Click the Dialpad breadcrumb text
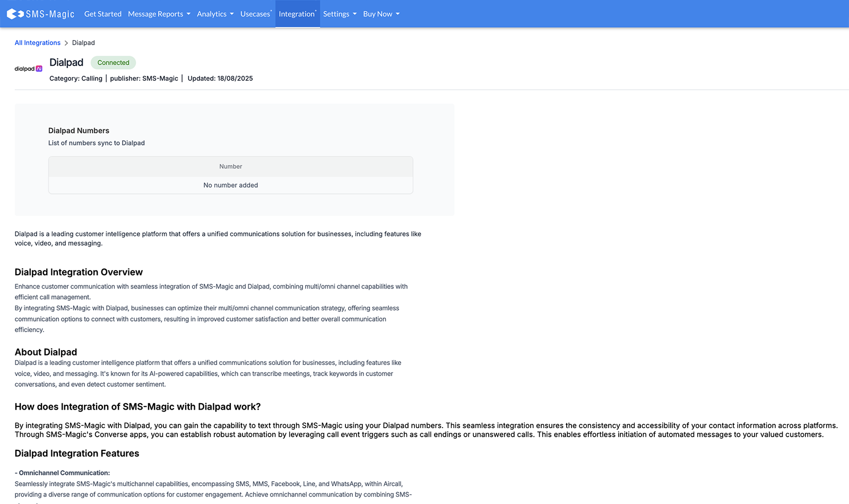This screenshot has height=504, width=849. click(x=83, y=43)
